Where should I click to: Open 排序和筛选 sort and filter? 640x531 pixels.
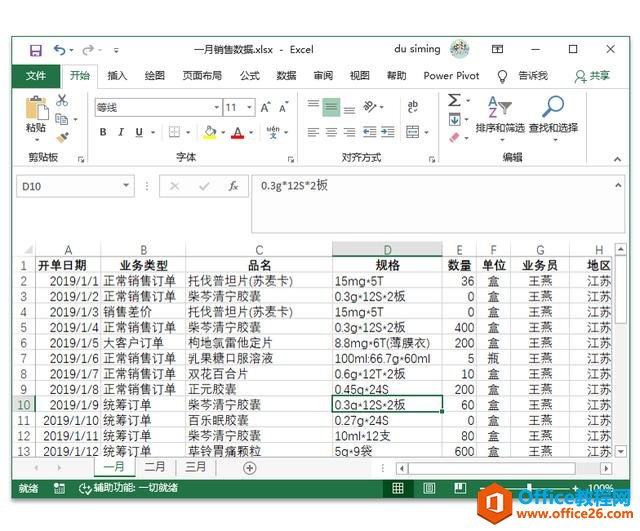coord(500,118)
